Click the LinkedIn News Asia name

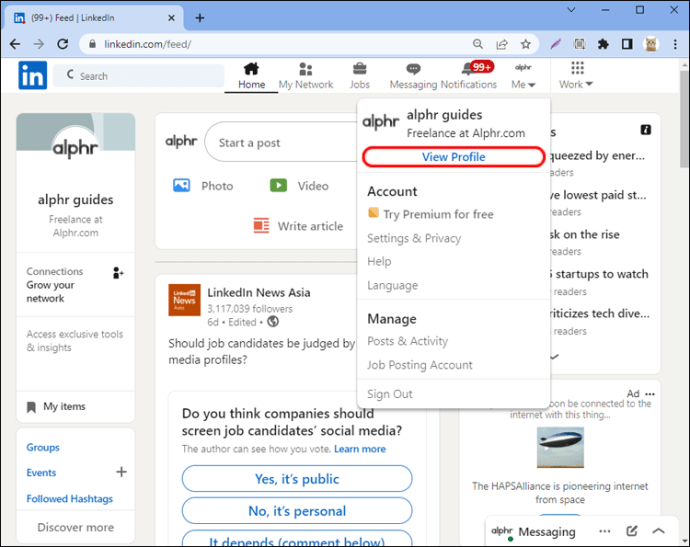[x=259, y=292]
